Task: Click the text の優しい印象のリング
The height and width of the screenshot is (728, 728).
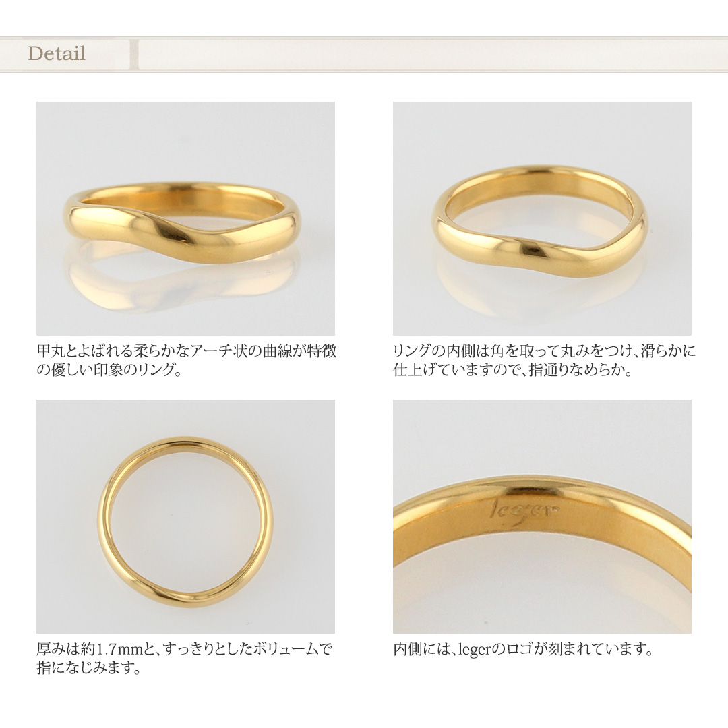Action: click(x=109, y=371)
